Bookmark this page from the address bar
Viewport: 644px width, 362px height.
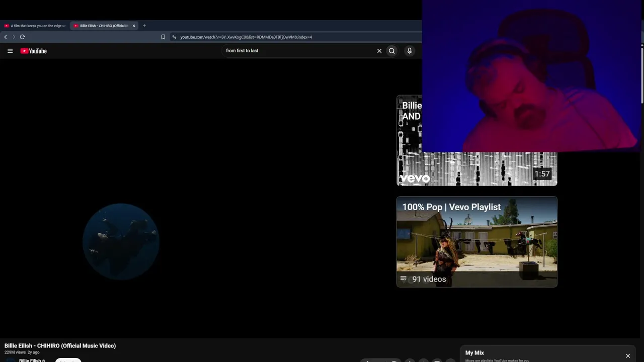click(163, 37)
